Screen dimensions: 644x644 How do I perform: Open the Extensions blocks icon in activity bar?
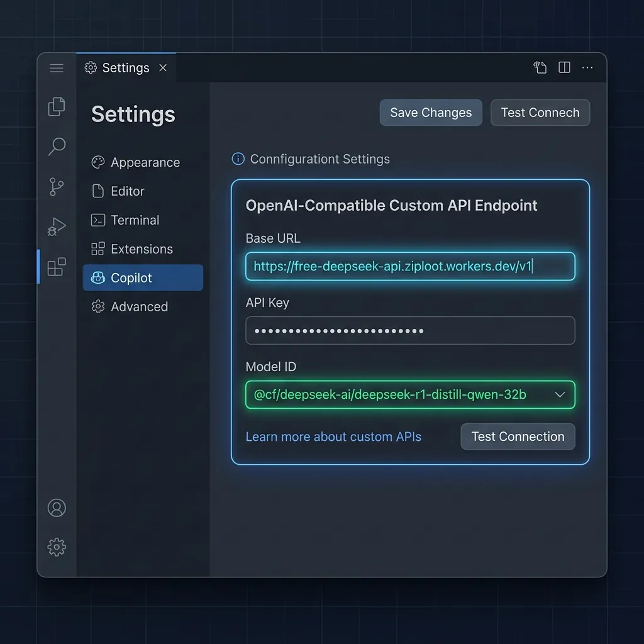click(57, 267)
